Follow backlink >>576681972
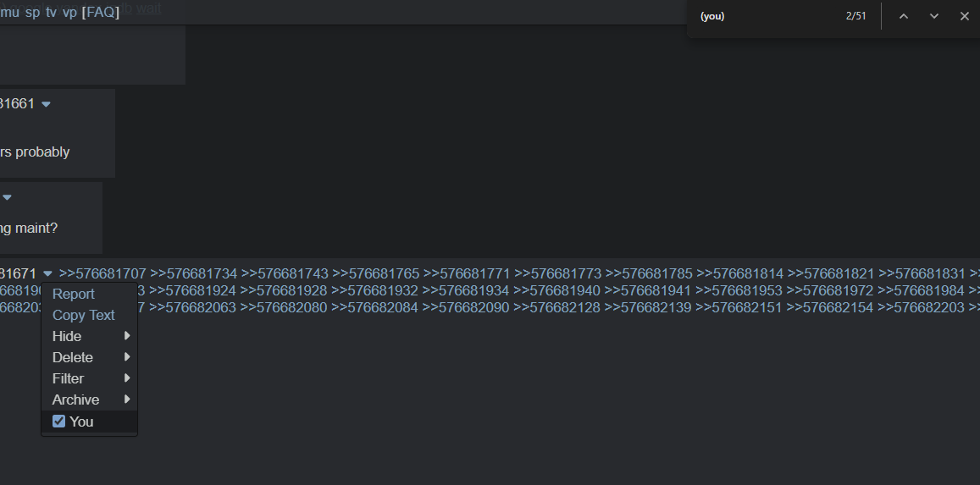The height and width of the screenshot is (485, 980). point(830,291)
